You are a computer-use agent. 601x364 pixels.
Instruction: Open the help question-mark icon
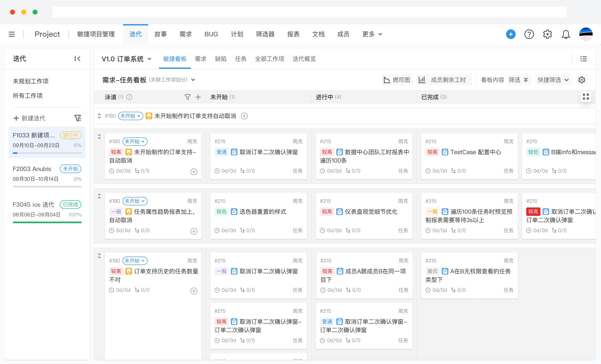click(529, 34)
